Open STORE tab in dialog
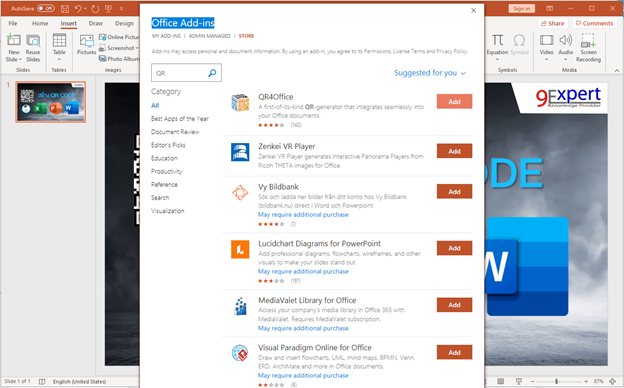 pyautogui.click(x=246, y=36)
